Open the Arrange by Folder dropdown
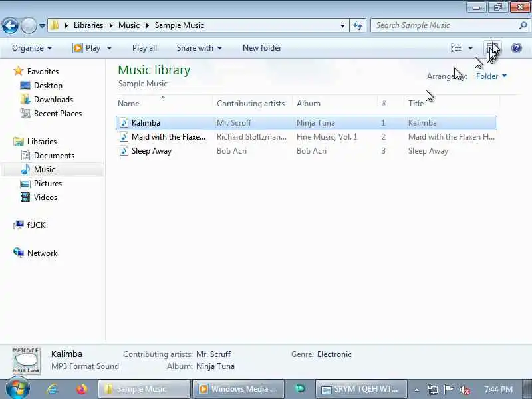Viewport: 532px width, 399px height. point(491,76)
